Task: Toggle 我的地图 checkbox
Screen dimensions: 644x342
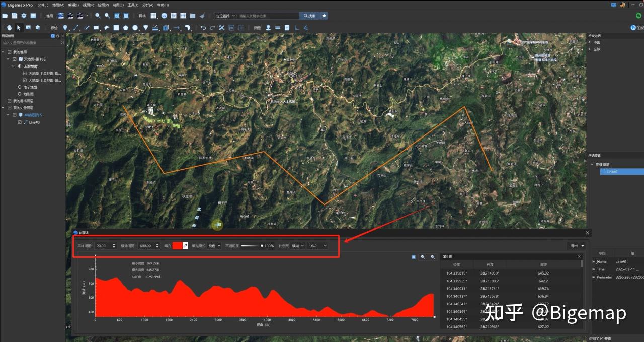Action: pos(9,52)
